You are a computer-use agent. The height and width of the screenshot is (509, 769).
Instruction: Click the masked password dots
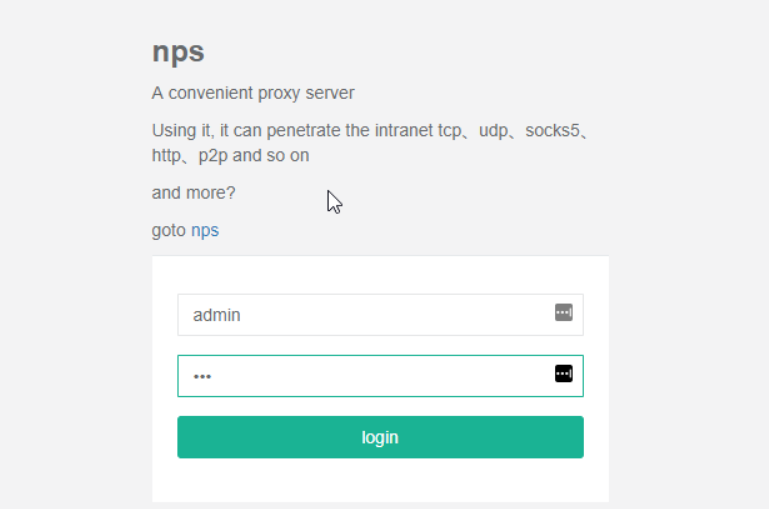pos(202,377)
